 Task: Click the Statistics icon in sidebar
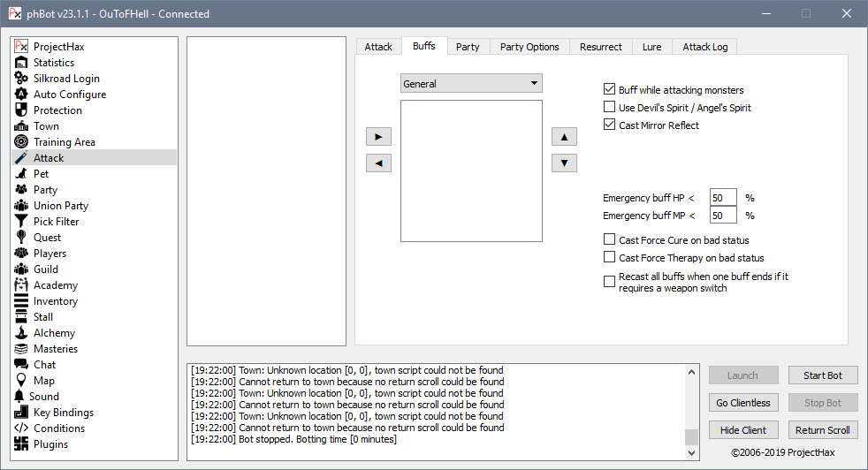click(x=21, y=63)
